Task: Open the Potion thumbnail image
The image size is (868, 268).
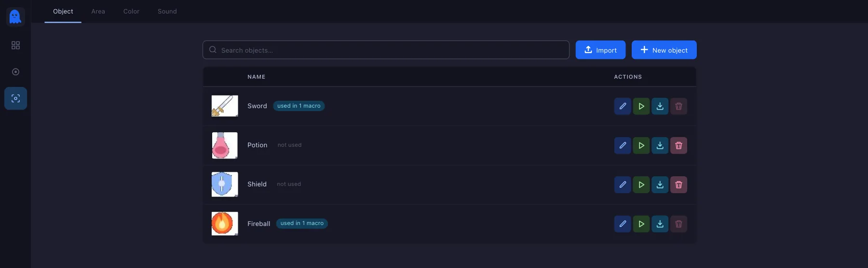Action: click(225, 145)
